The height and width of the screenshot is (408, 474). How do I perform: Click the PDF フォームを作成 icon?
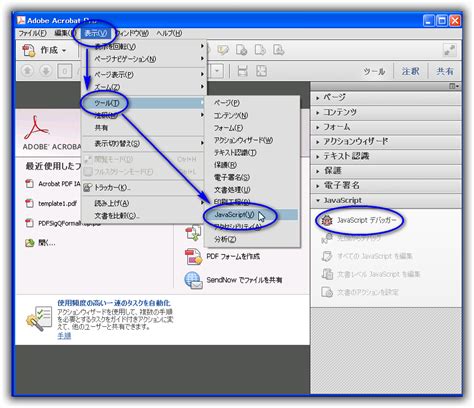click(x=193, y=256)
